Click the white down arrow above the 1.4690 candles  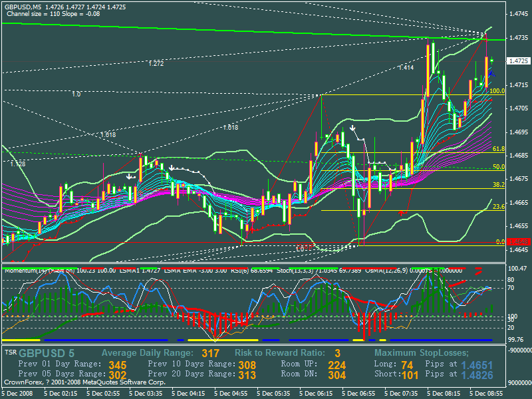coord(352,126)
